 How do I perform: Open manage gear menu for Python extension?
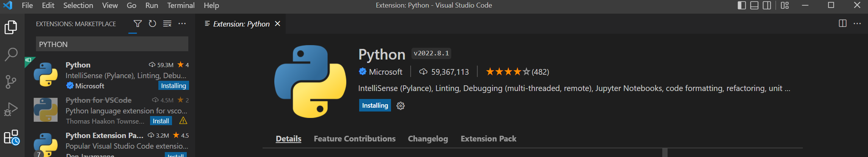400,106
